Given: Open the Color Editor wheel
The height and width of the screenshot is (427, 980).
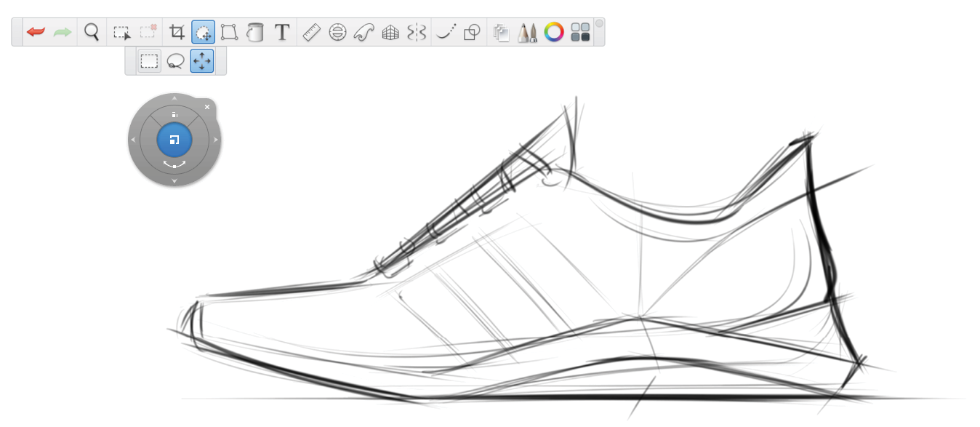Looking at the screenshot, I should click(554, 31).
